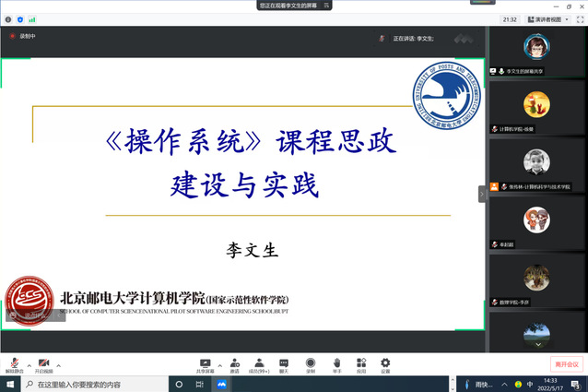
Task: Click the Share Screen icon
Action: (205, 363)
